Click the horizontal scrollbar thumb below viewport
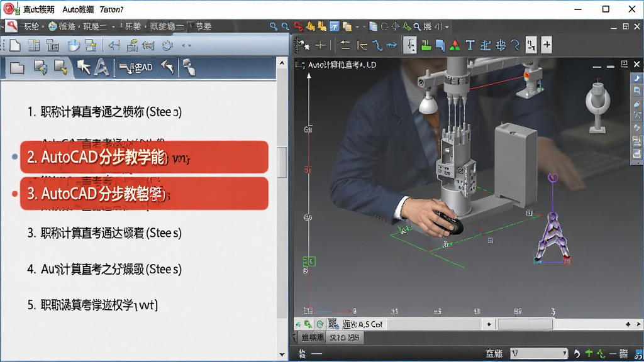 tap(525, 324)
